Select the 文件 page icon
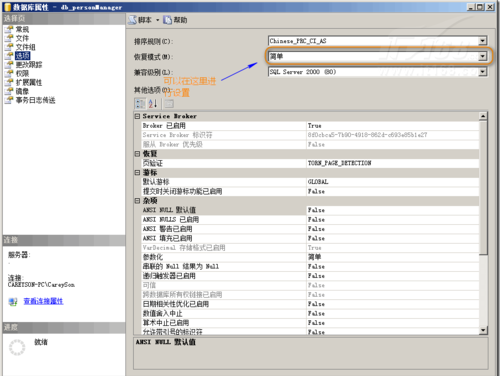The height and width of the screenshot is (376, 500). [x=9, y=38]
